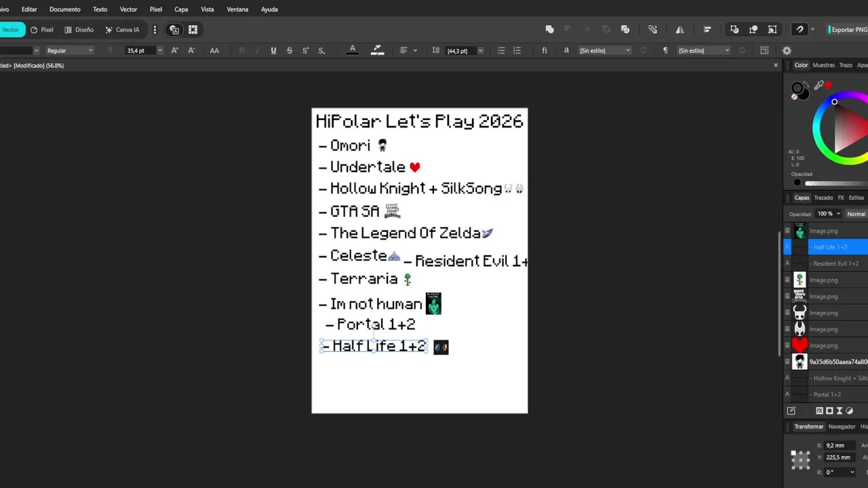The image size is (868, 488).
Task: Switch to the Trazo panel tab
Action: click(x=846, y=65)
